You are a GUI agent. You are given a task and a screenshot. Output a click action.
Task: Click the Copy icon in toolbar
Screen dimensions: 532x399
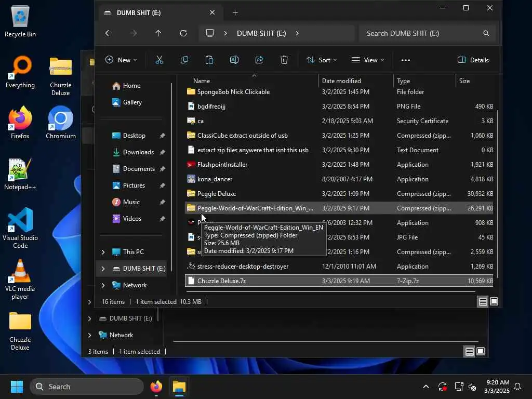click(184, 60)
